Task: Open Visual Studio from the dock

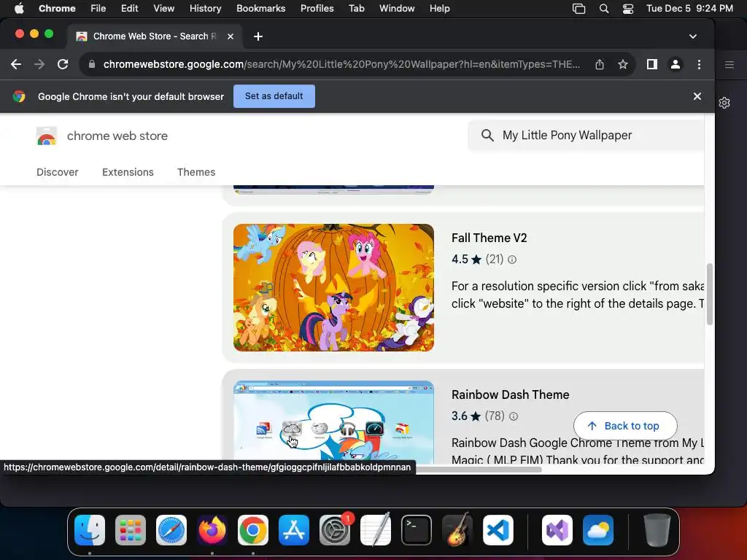Action: click(x=557, y=530)
